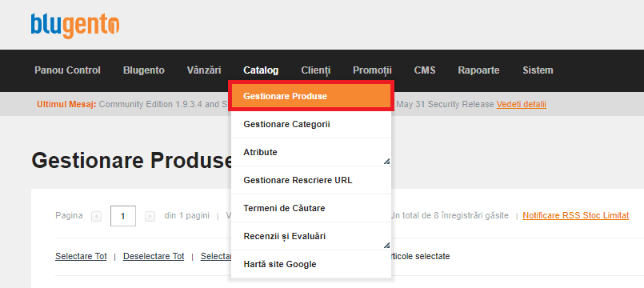The width and height of the screenshot is (644, 288).
Task: Click the Gestionare Produse page heading
Action: click(132, 160)
